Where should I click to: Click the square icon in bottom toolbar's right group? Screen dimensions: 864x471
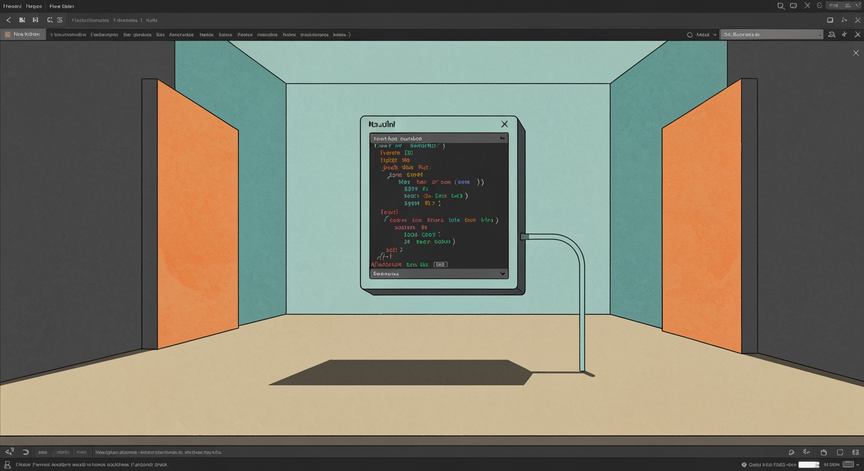840,452
